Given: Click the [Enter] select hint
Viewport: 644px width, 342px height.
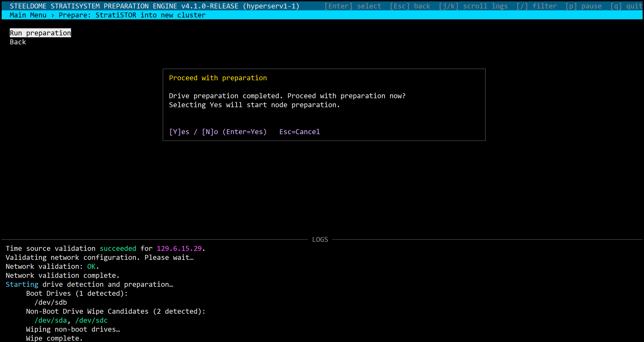Looking at the screenshot, I should click(353, 6).
